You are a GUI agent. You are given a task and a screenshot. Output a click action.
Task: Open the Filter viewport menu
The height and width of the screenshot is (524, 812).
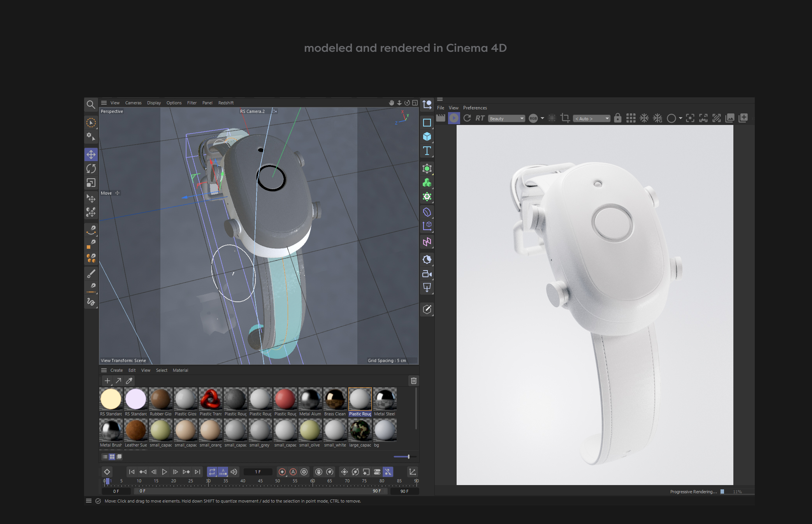tap(192, 103)
